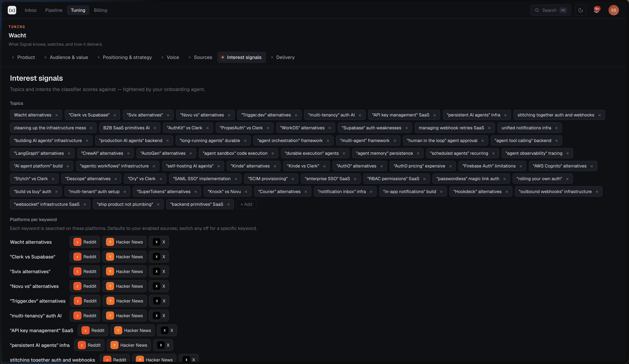
Task: Toggle X for Wacht alternatives keyword
Action: point(159,242)
